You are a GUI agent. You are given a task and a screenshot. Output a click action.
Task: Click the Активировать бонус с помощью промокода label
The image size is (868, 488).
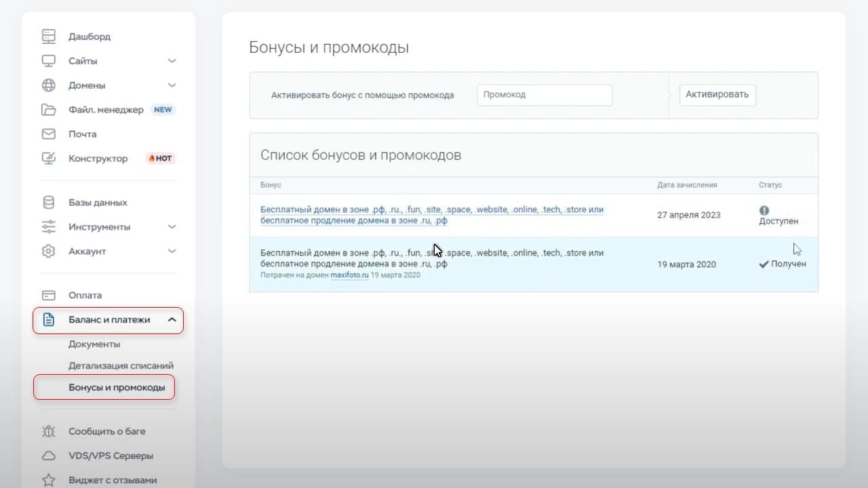tap(363, 95)
